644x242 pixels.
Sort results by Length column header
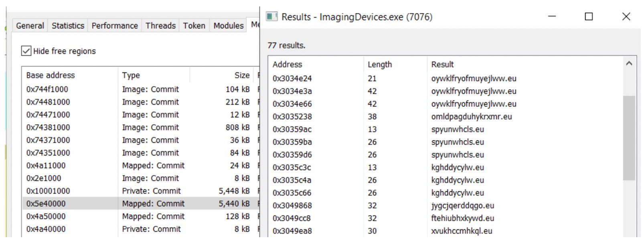click(380, 65)
